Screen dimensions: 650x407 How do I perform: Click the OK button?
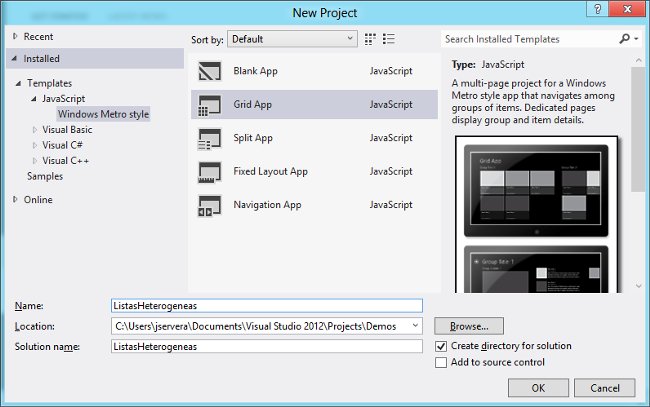point(538,388)
